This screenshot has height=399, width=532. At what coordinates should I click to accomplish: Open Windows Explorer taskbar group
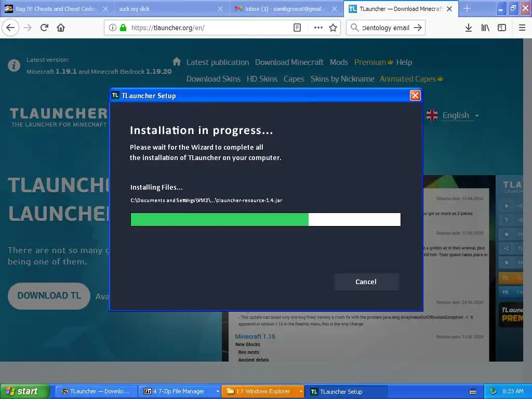[263, 391]
